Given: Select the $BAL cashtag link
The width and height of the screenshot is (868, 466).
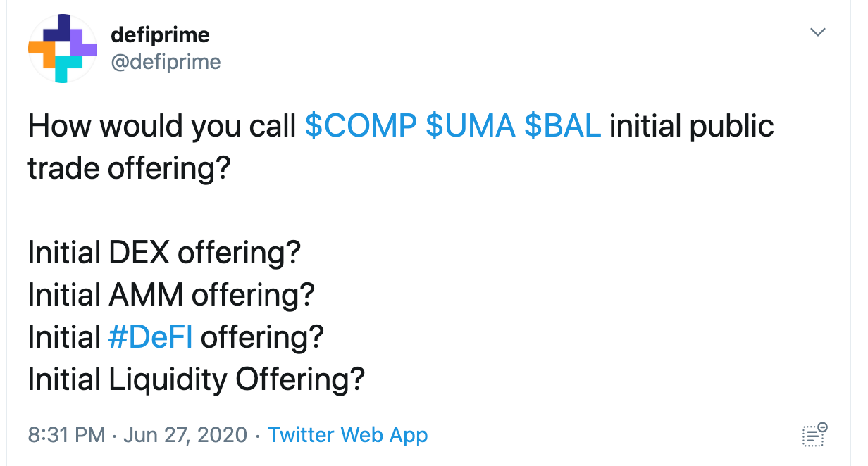Looking at the screenshot, I should tap(562, 127).
